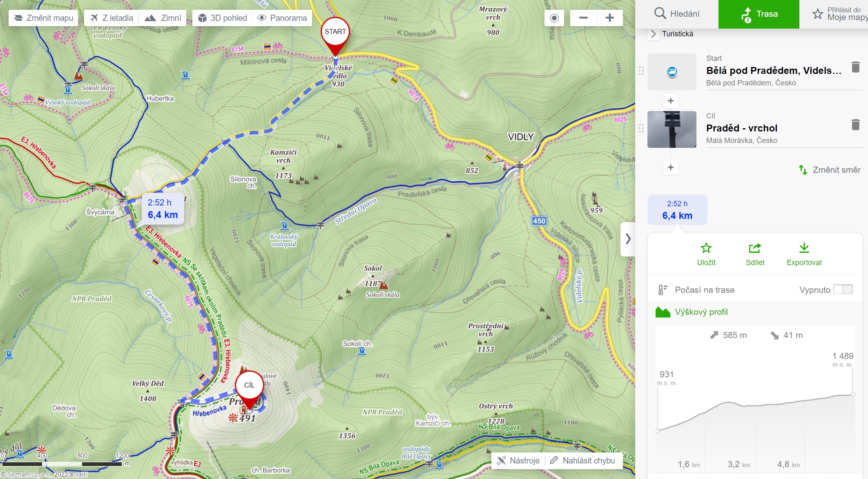The height and width of the screenshot is (479, 868).
Task: Save route with the Uložit star
Action: point(706,254)
